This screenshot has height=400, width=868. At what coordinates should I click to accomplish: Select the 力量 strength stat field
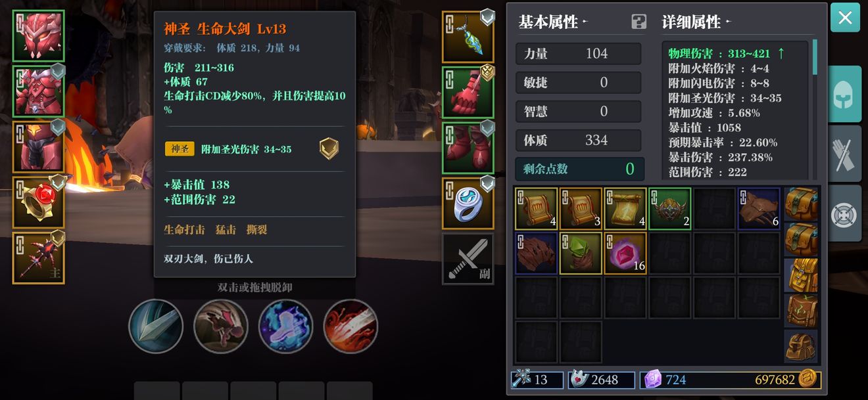pos(578,54)
